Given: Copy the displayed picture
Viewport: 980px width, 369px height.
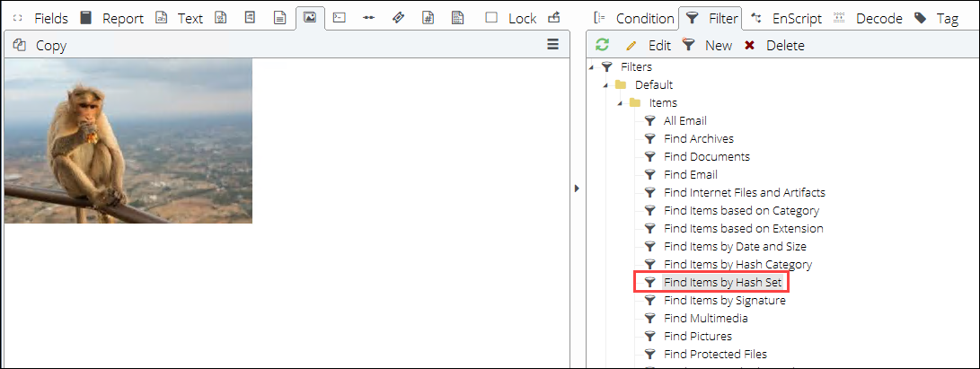Looking at the screenshot, I should (40, 45).
